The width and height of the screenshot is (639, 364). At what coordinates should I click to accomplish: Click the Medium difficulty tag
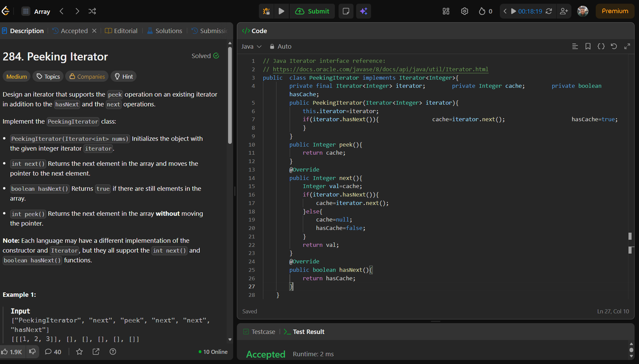17,77
